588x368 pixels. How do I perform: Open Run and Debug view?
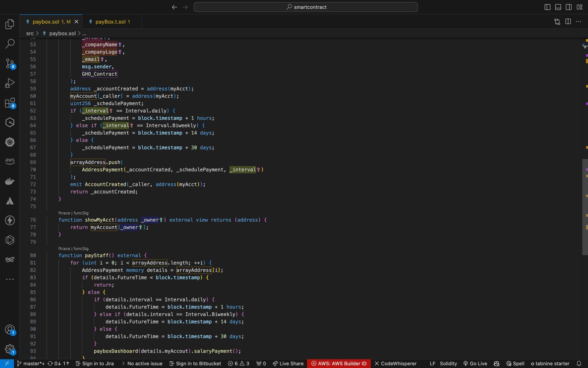pyautogui.click(x=10, y=83)
